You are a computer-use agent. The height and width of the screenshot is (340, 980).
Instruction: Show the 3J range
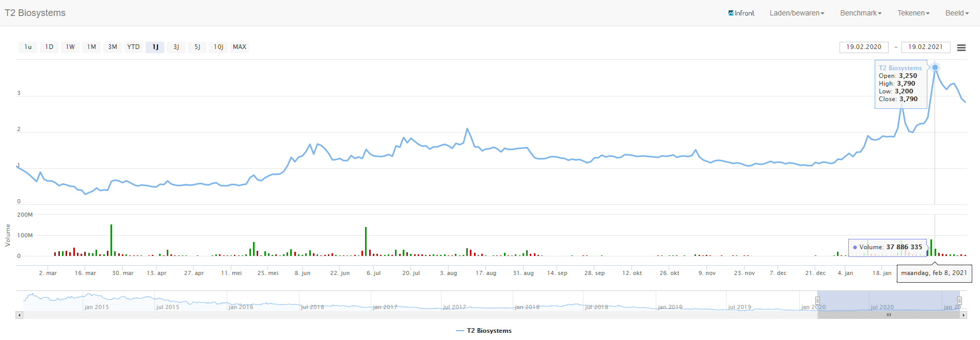[176, 47]
